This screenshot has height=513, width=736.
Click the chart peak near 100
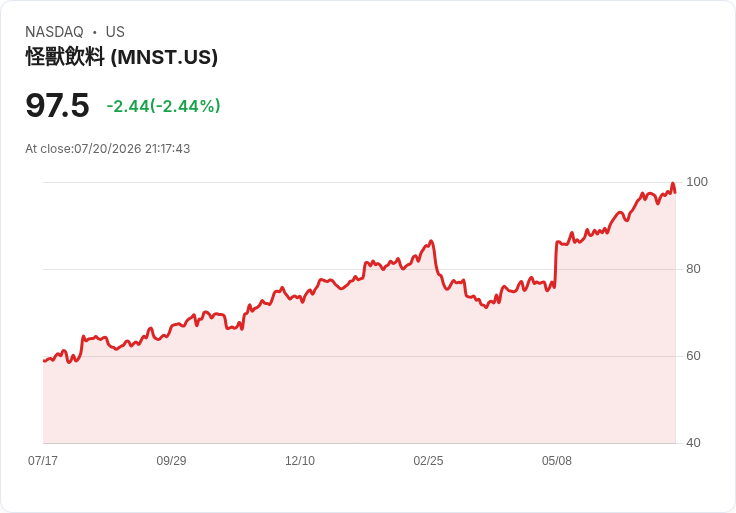[673, 184]
